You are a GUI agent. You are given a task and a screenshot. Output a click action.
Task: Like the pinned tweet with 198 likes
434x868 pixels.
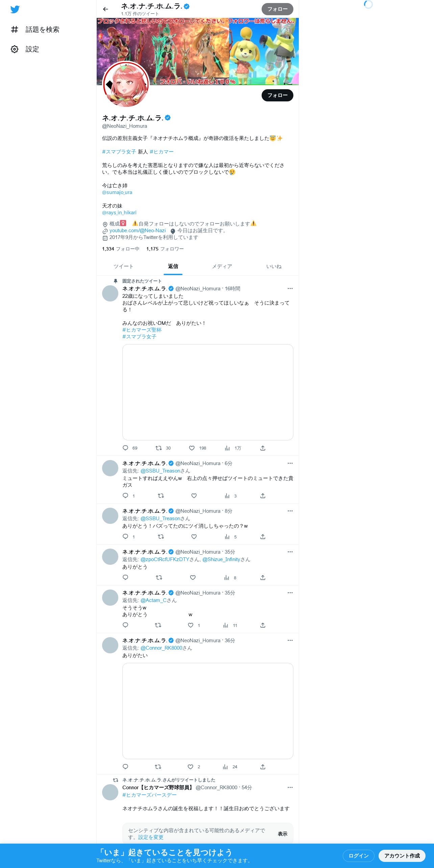point(192,448)
